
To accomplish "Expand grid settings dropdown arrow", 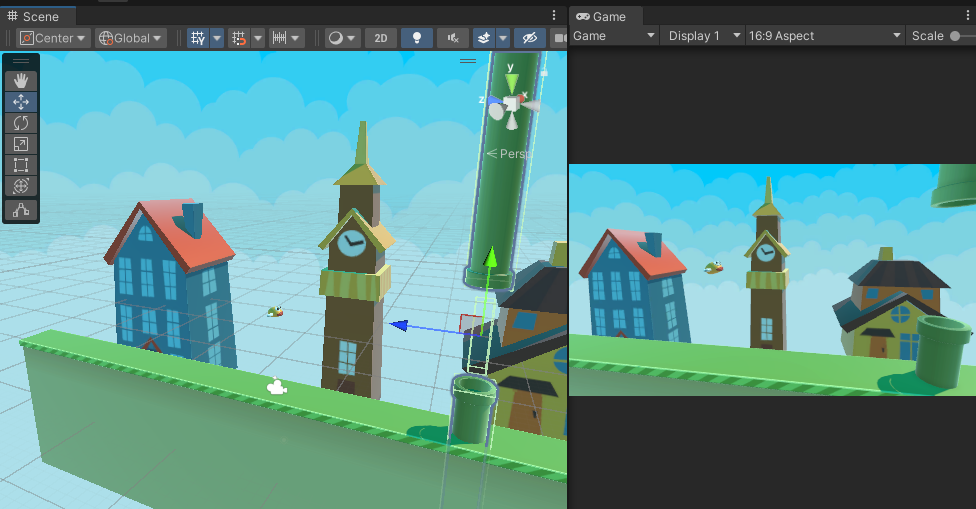I will (217, 38).
